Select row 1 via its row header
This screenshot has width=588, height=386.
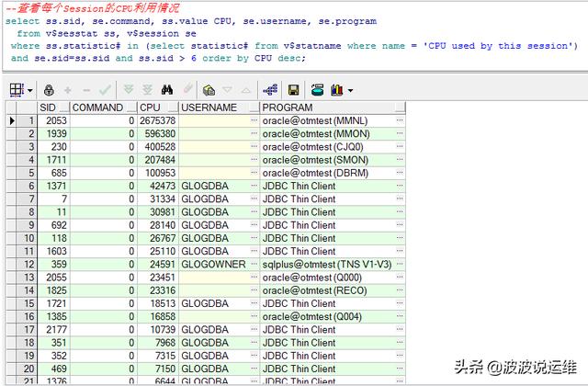click(27, 120)
